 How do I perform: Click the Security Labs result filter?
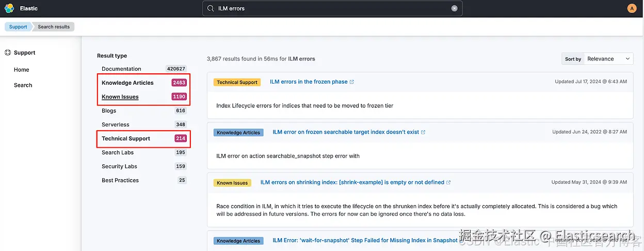(119, 166)
